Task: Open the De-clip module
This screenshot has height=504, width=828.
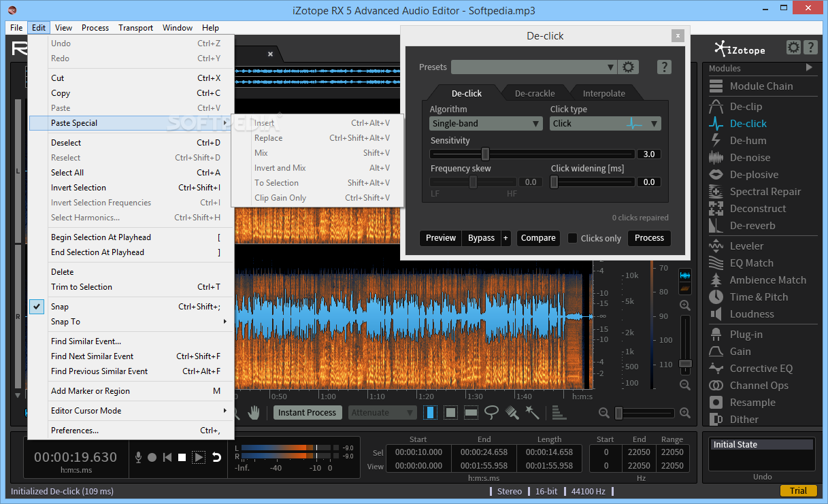Action: pos(735,107)
